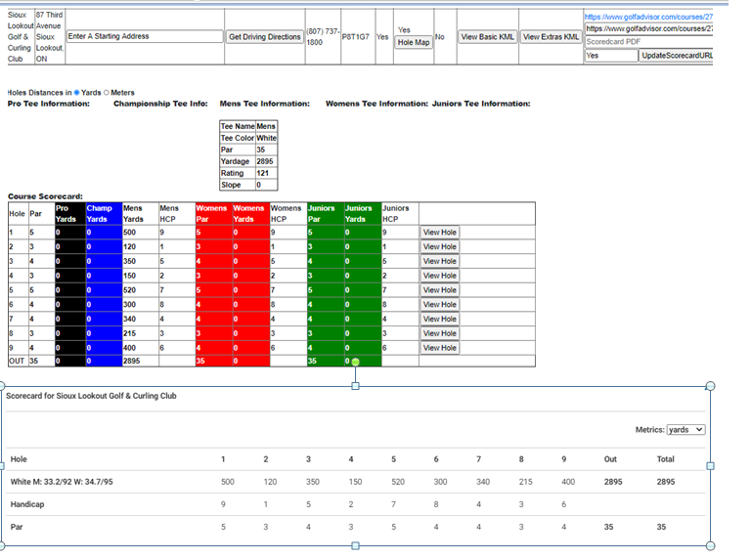Viewport: 751px width, 560px height.
Task: Click the Yes field beside UpdateScorecardURL
Action: click(x=611, y=56)
